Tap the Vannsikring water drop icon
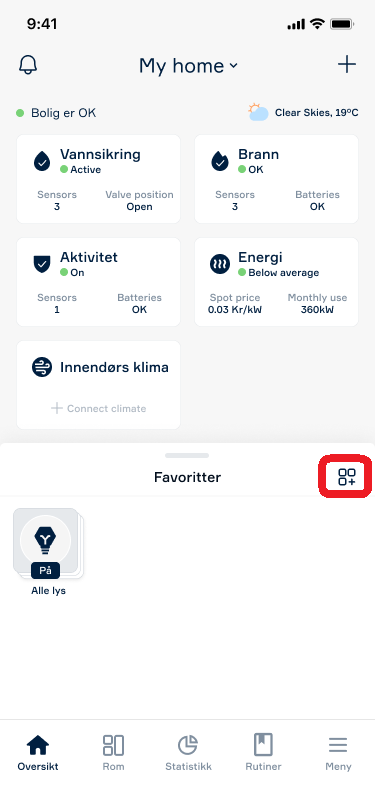 coord(42,161)
